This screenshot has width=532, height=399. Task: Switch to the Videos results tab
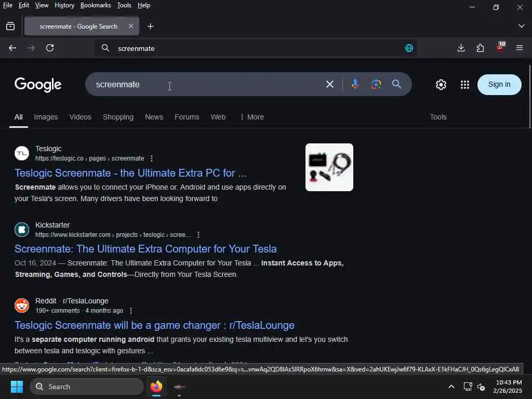click(80, 117)
